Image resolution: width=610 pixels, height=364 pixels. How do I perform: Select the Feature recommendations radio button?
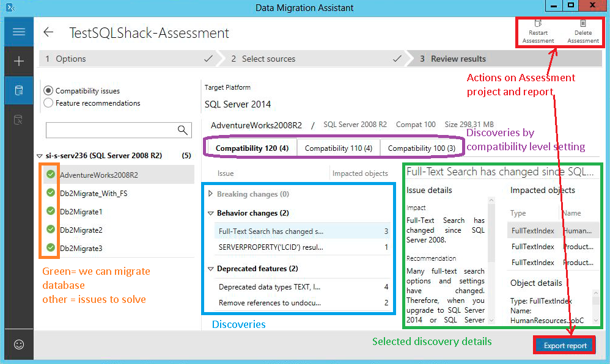pyautogui.click(x=49, y=103)
